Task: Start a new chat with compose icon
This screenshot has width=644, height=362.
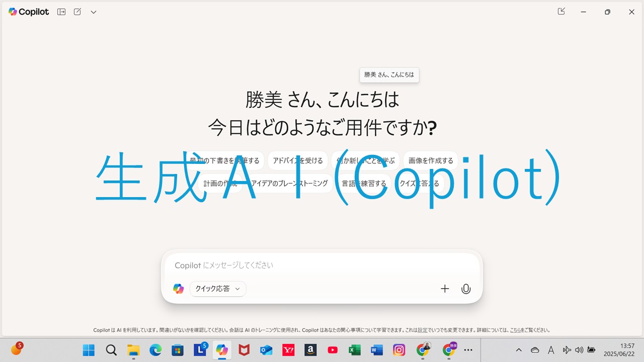Action: 77,12
